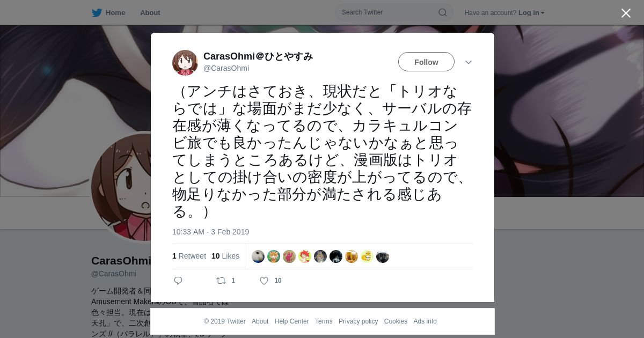This screenshot has height=338, width=644.
Task: Open the Log in dropdown
Action: tap(531, 13)
